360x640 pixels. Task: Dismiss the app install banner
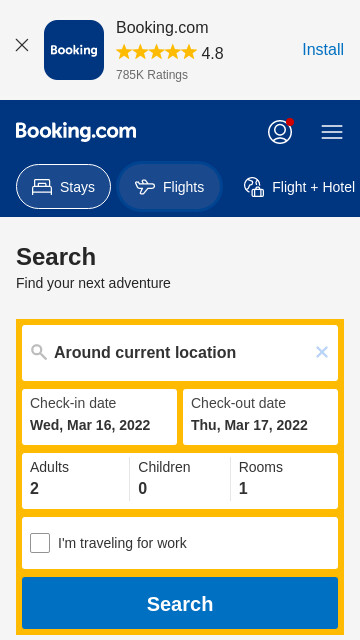[22, 45]
